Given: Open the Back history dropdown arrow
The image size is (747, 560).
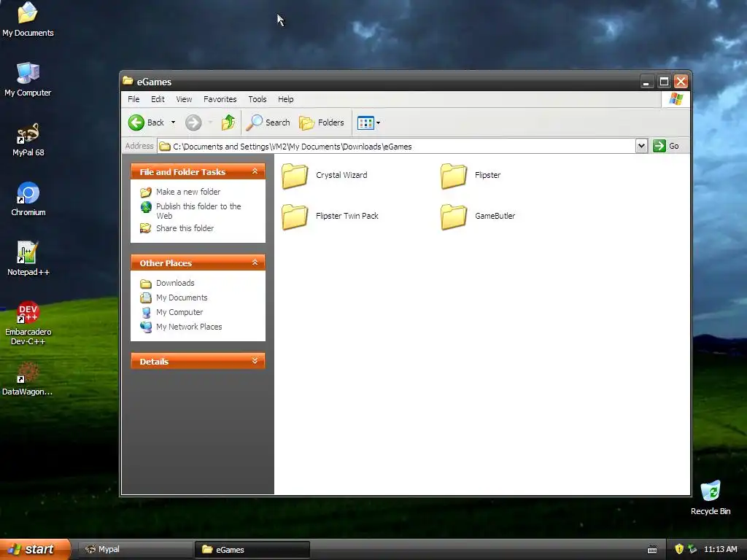Looking at the screenshot, I should (x=173, y=122).
